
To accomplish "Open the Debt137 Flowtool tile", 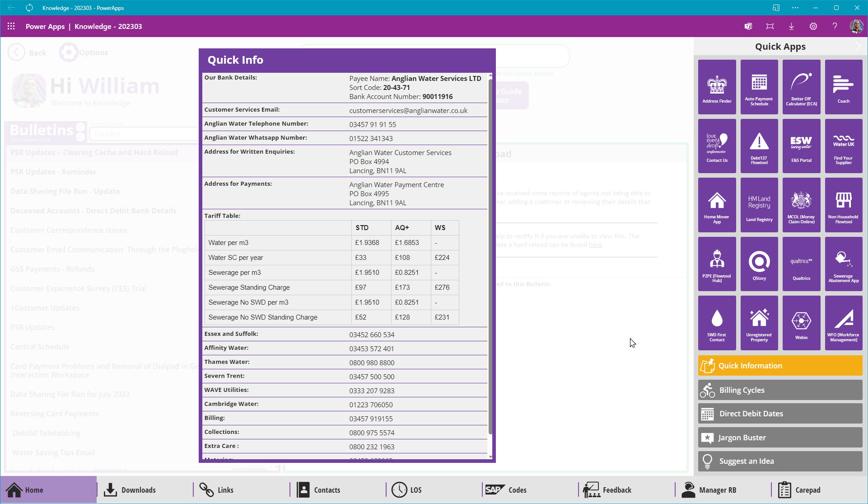I will click(x=759, y=146).
